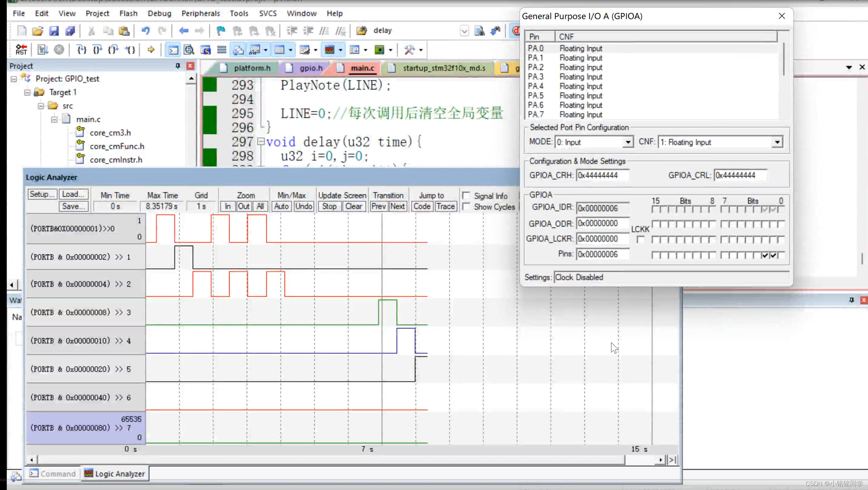868x490 pixels.
Task: Click the Insert Bookmark flag icon
Action: (x=221, y=31)
